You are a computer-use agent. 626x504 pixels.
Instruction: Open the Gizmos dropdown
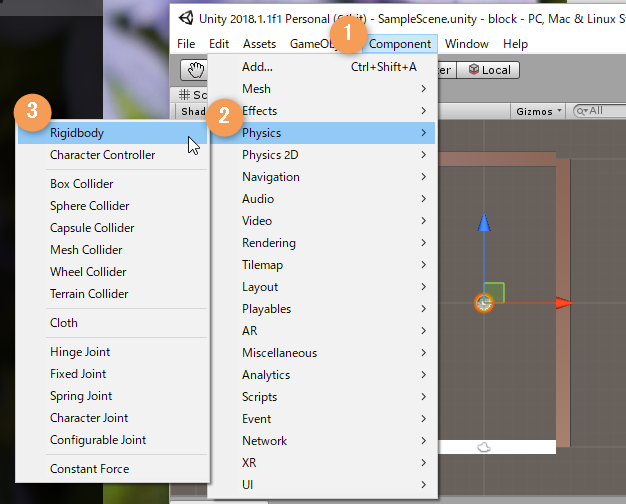click(539, 111)
